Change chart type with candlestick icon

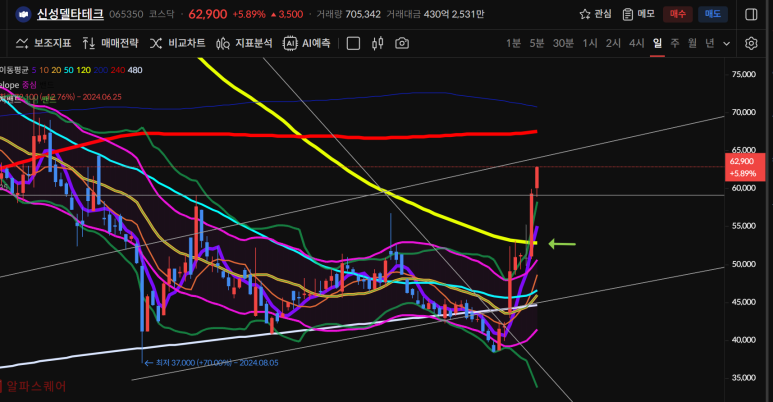click(x=378, y=43)
